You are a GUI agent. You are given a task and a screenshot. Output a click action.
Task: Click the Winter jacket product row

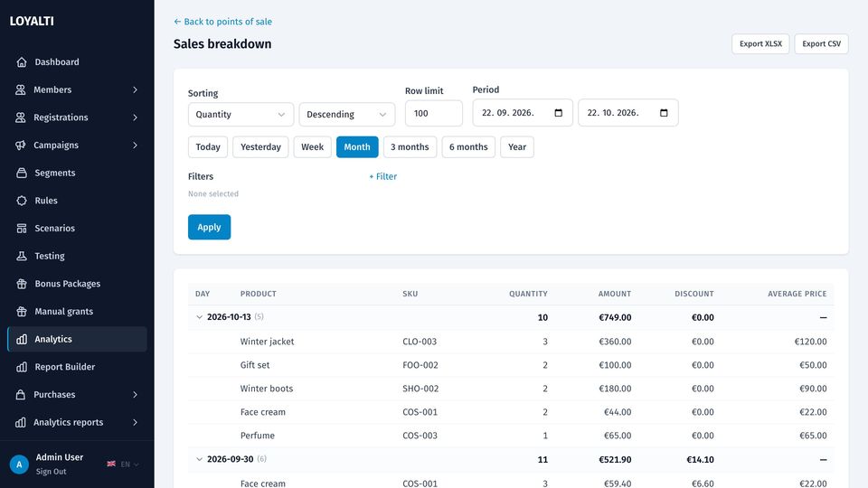(511, 342)
